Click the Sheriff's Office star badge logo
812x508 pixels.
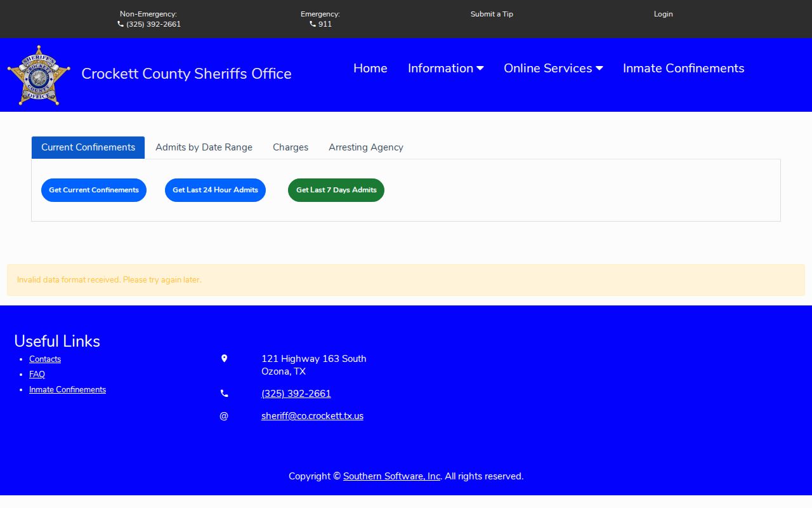pyautogui.click(x=39, y=75)
